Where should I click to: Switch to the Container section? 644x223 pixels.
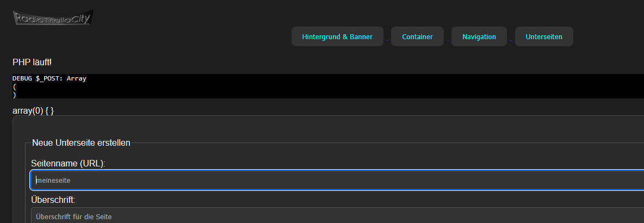(x=417, y=37)
